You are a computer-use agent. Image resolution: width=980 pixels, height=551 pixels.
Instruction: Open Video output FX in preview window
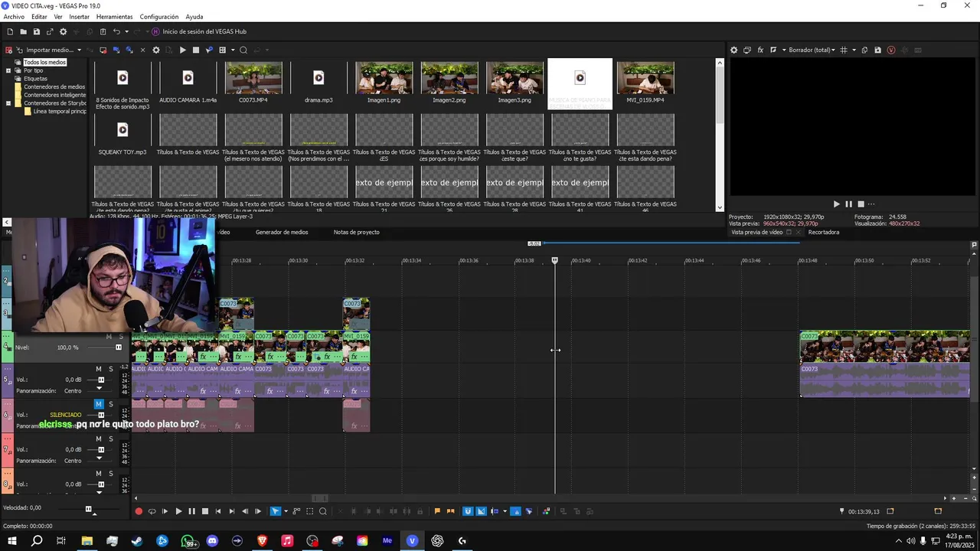tap(760, 50)
